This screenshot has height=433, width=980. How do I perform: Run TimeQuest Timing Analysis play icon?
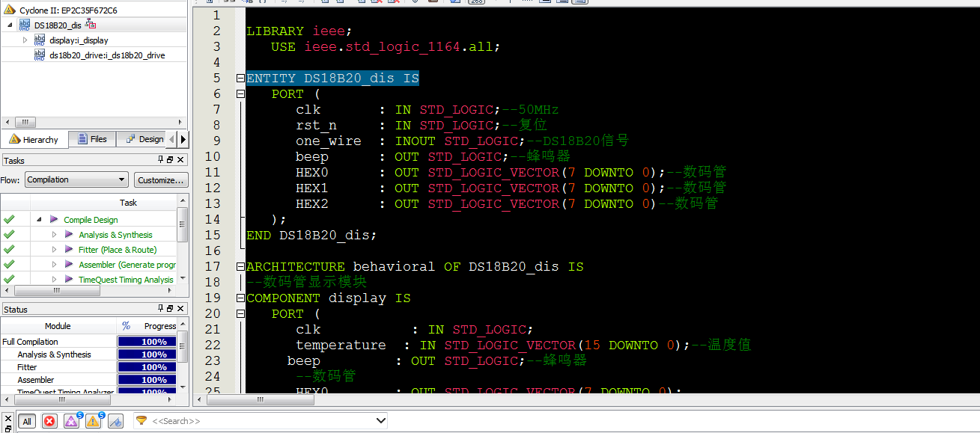click(x=69, y=280)
